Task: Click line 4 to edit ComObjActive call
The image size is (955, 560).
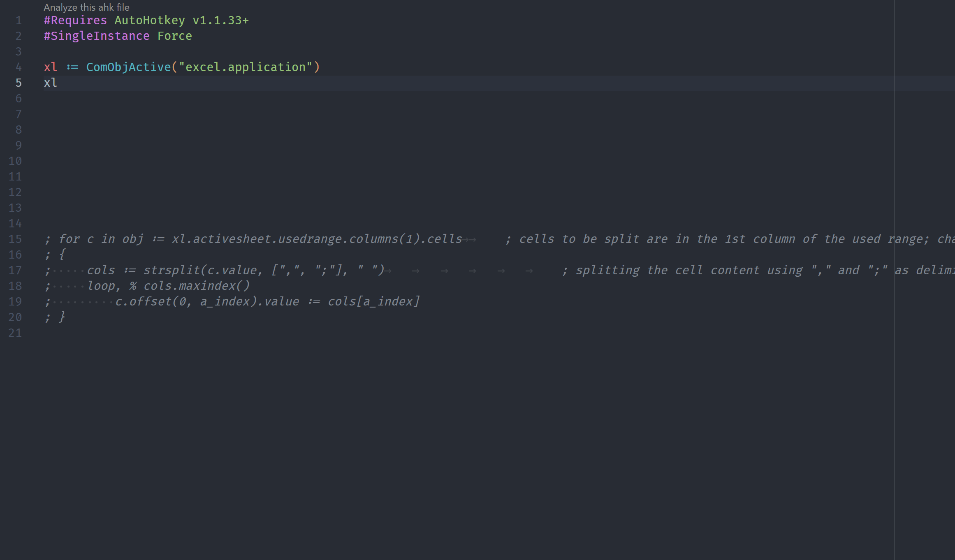Action: (181, 67)
